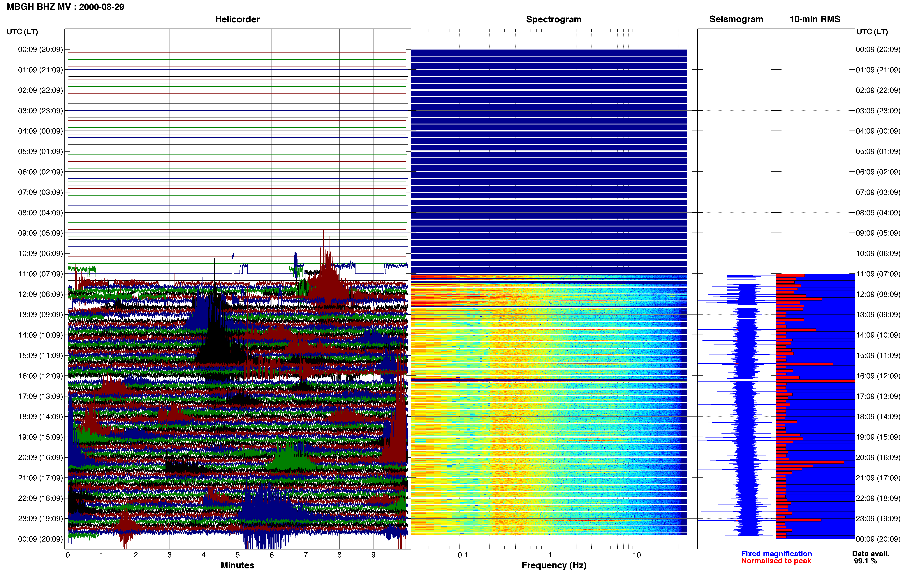Viewport: 924px width, 578px height.
Task: Click left time label '03:09 (23:09)'
Action: pos(41,110)
